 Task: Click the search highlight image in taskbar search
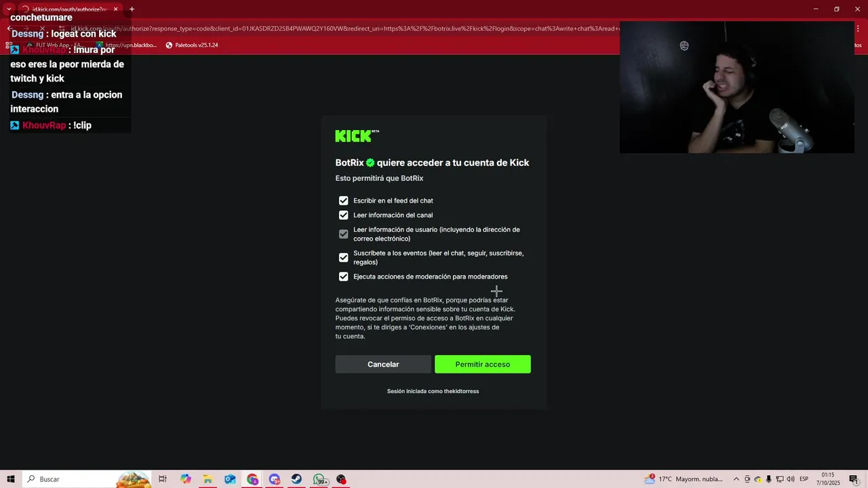pyautogui.click(x=134, y=479)
